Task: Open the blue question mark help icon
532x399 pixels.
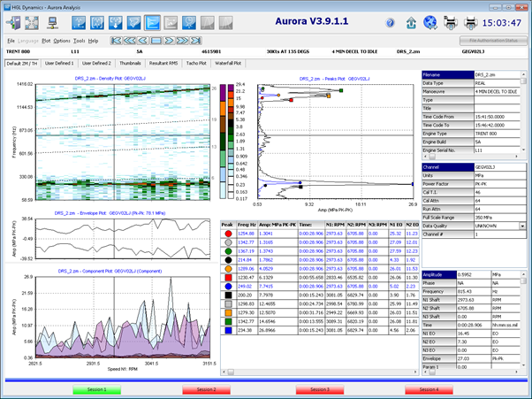Action: pyautogui.click(x=388, y=23)
